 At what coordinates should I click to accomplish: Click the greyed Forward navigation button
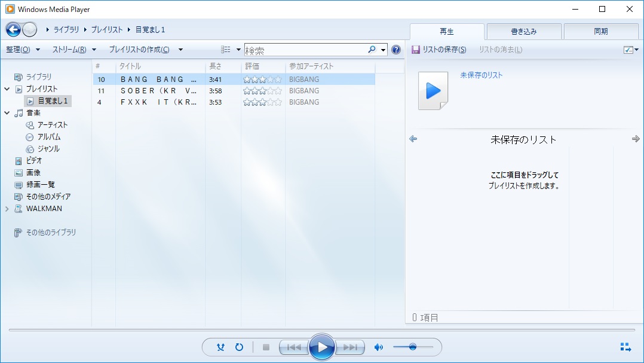click(30, 29)
